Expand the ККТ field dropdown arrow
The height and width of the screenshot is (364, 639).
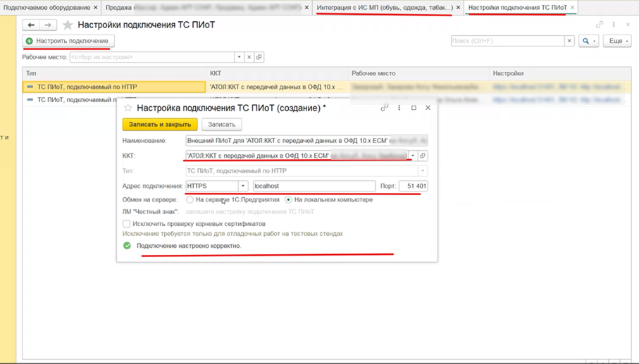point(413,156)
